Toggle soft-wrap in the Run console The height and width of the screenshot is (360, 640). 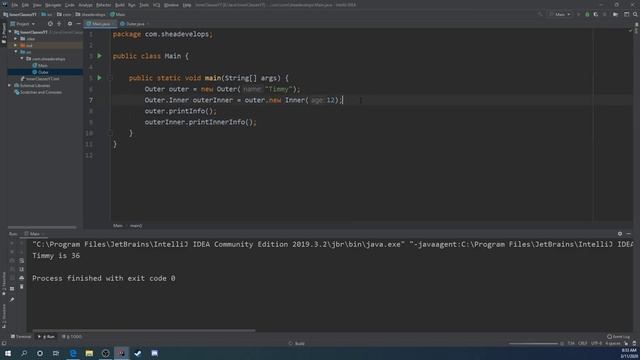[22, 260]
